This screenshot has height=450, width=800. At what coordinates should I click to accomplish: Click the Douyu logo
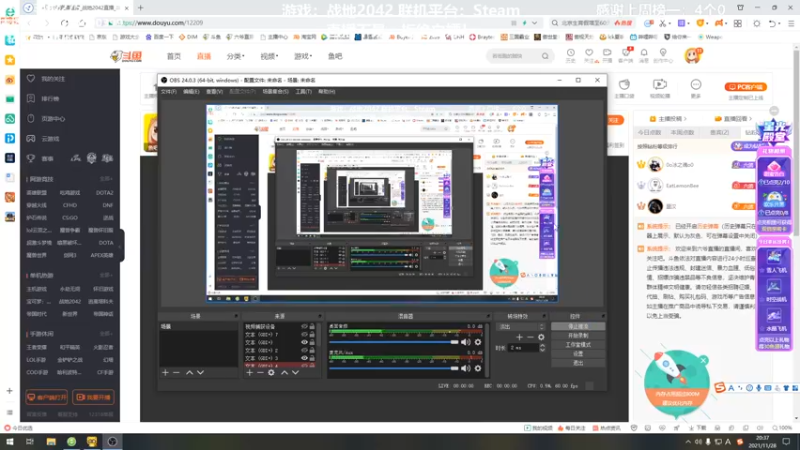tap(126, 56)
